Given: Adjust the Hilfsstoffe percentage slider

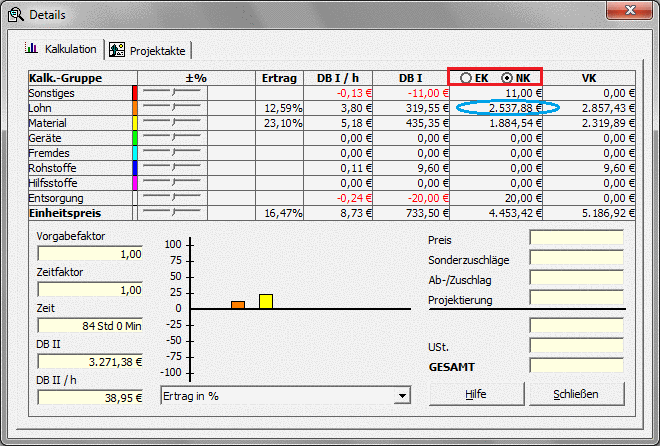Looking at the screenshot, I should (172, 183).
